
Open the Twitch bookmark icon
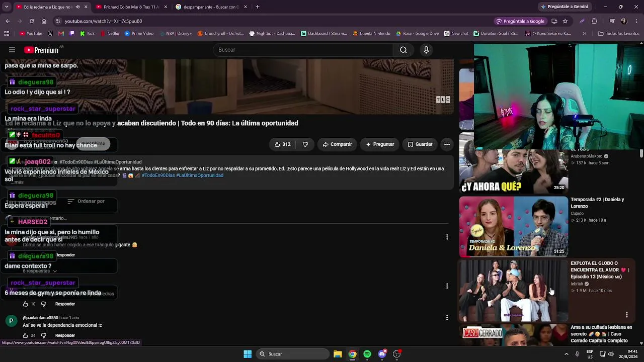click(x=72, y=34)
